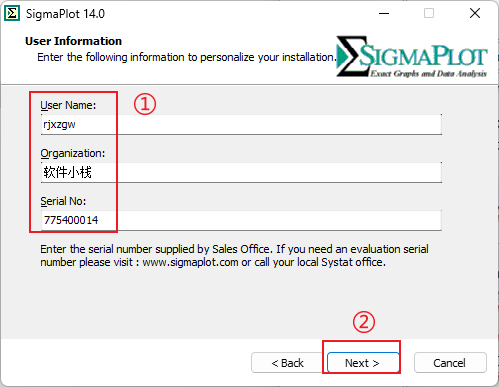This screenshot has height=387, width=499.
Task: Click the 'User Name:' label
Action: coord(68,105)
